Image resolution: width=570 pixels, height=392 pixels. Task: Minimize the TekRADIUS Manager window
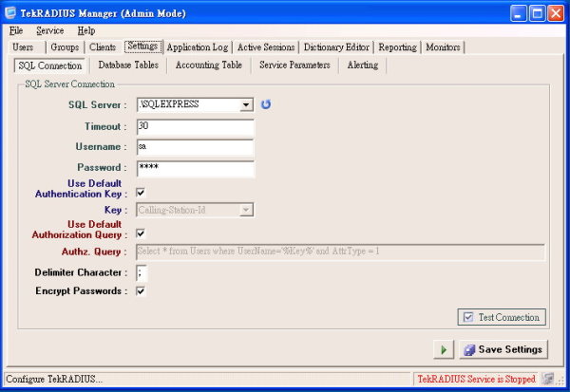pyautogui.click(x=519, y=13)
